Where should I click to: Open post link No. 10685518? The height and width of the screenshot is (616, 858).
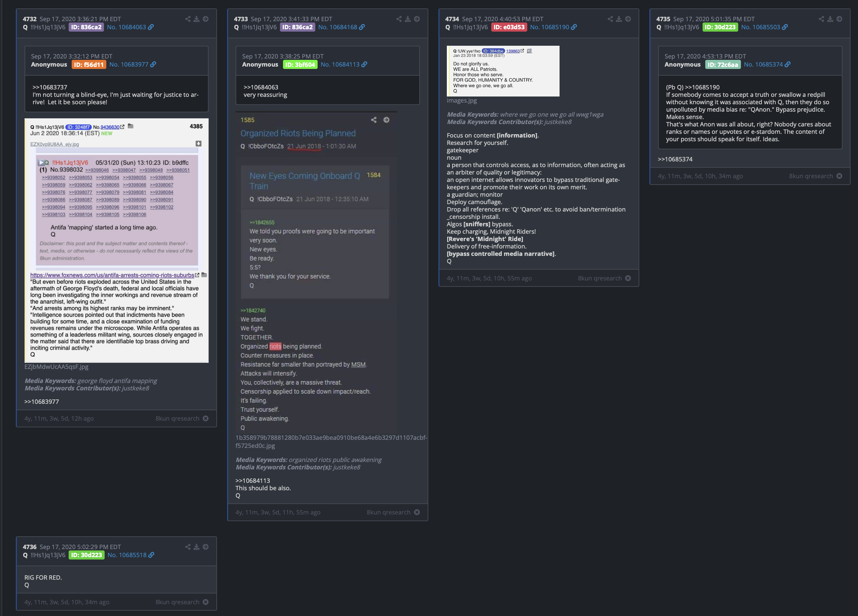coord(127,555)
